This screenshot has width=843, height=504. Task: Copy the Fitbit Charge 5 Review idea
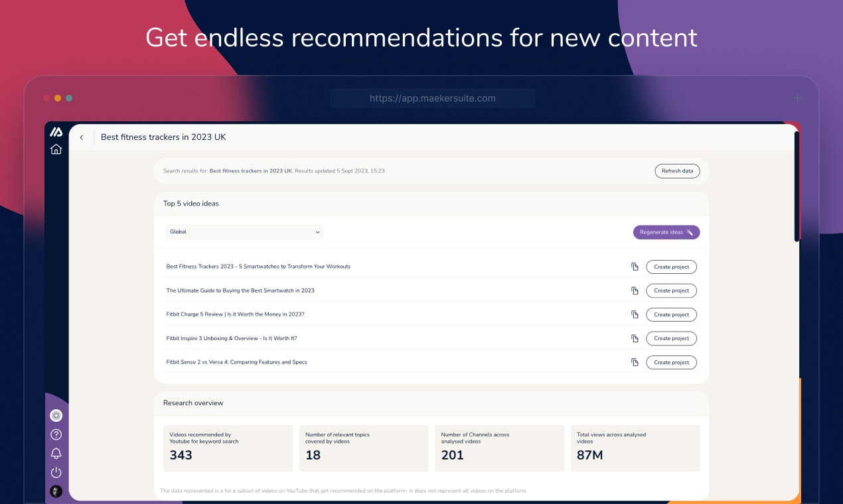pos(635,314)
